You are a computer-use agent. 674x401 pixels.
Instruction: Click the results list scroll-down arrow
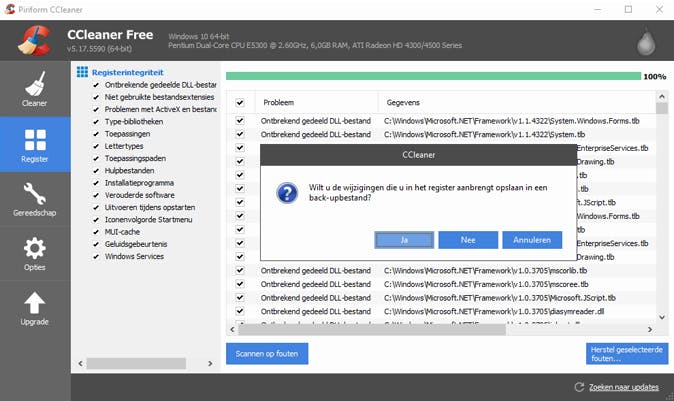(x=662, y=317)
